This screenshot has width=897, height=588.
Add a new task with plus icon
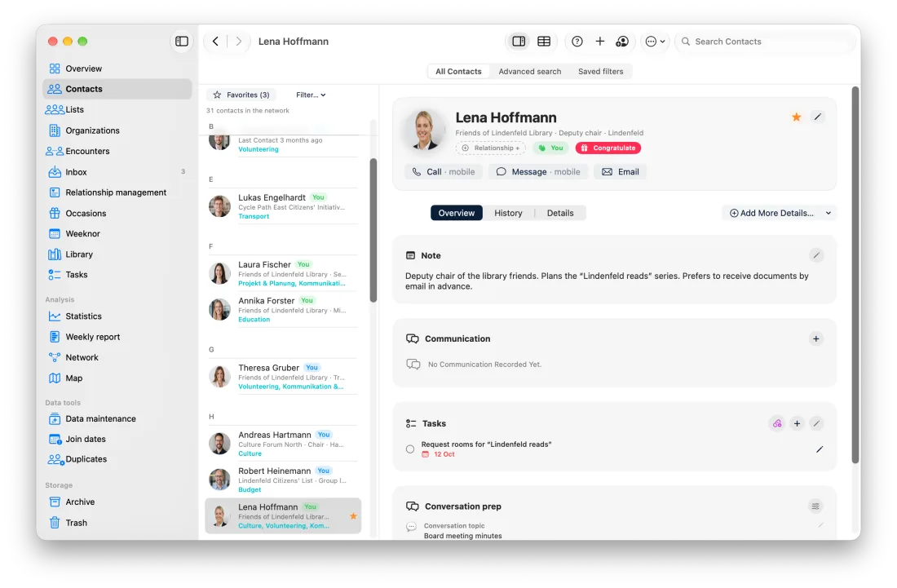pyautogui.click(x=797, y=423)
